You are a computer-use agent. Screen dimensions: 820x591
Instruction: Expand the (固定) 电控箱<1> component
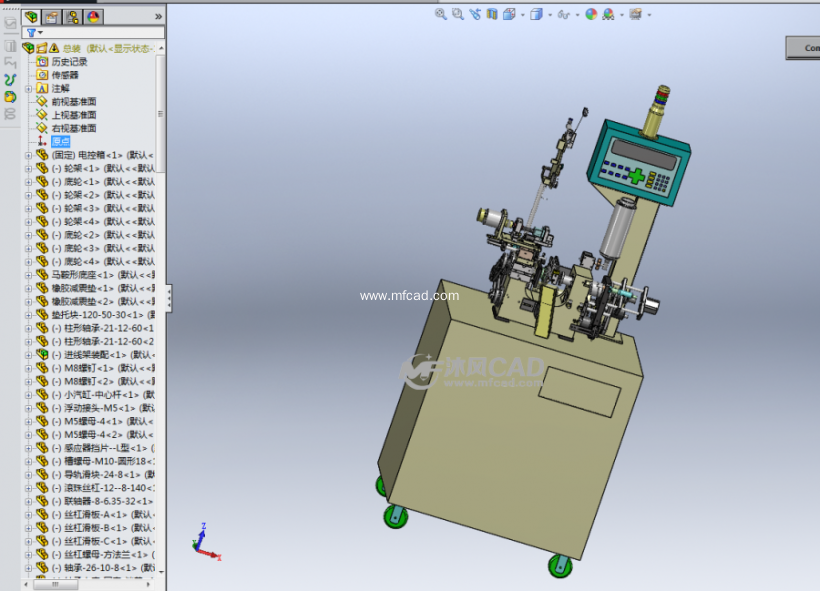click(x=29, y=155)
